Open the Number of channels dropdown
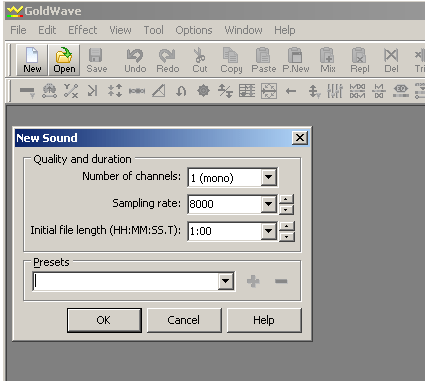427x383 pixels. coord(269,177)
